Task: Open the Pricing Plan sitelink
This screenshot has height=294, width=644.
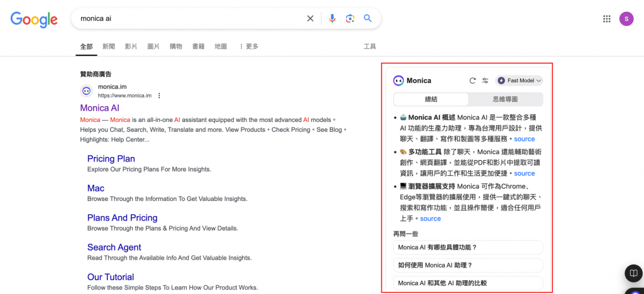Action: [x=111, y=159]
